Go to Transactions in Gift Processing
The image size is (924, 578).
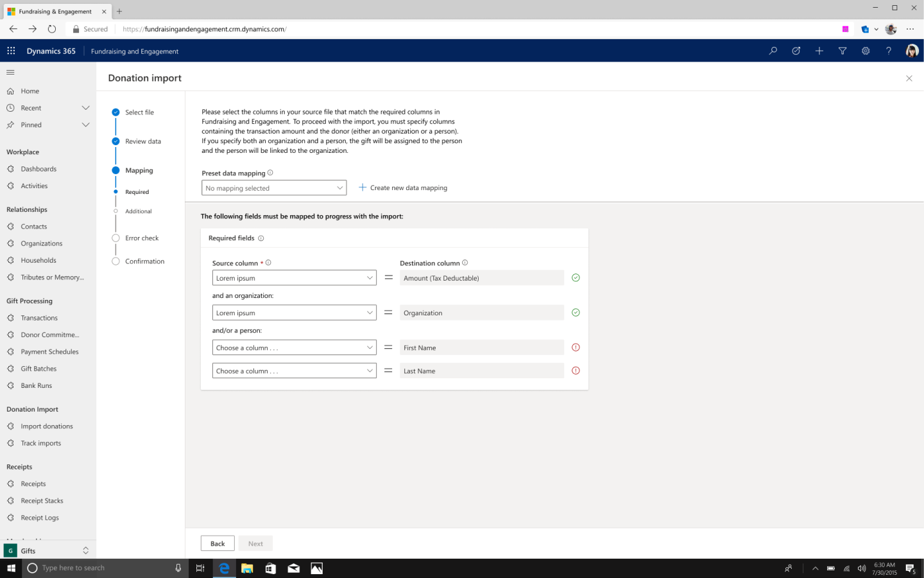coord(38,318)
